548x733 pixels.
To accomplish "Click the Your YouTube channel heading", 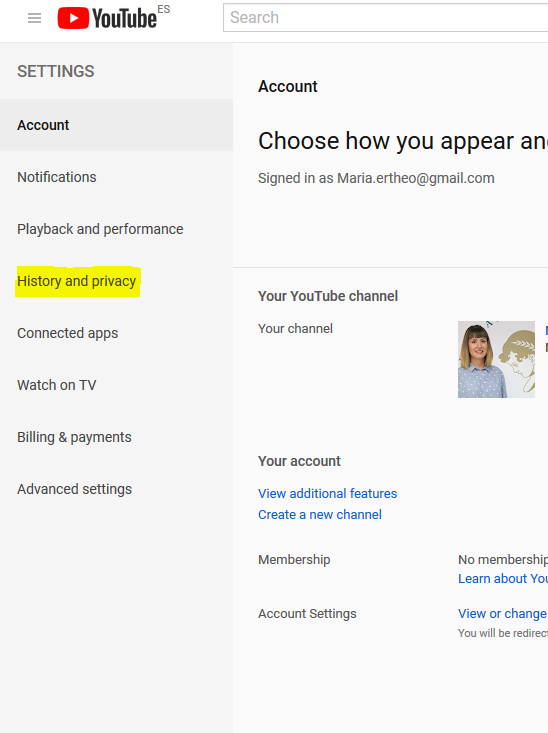I will tap(328, 296).
